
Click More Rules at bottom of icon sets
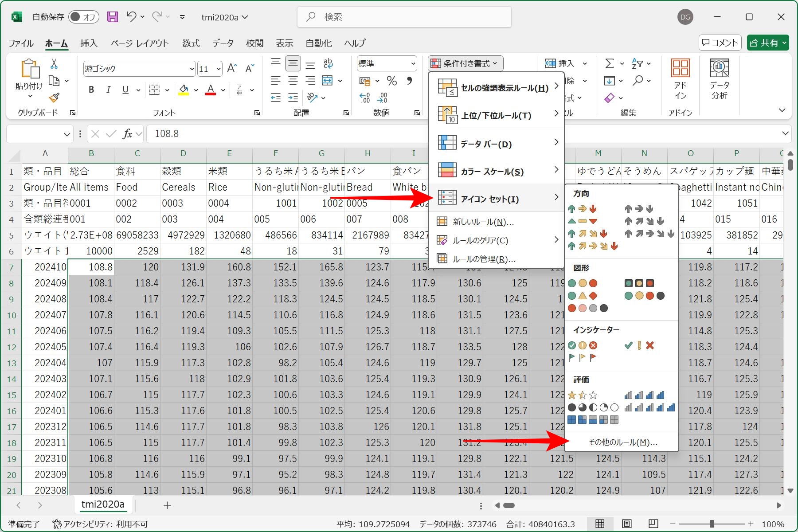(x=622, y=442)
